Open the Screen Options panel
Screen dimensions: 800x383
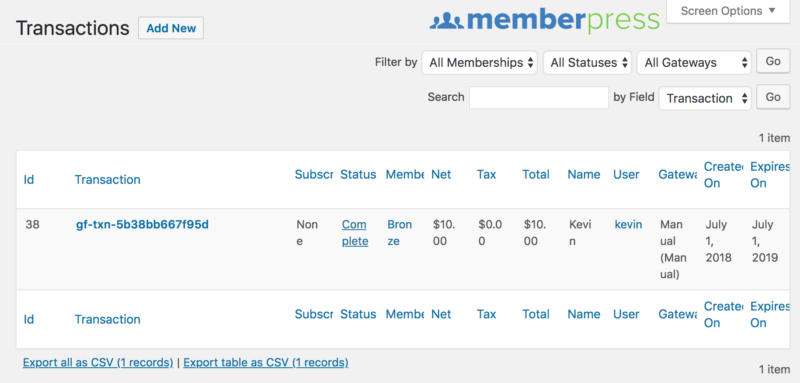(x=728, y=11)
